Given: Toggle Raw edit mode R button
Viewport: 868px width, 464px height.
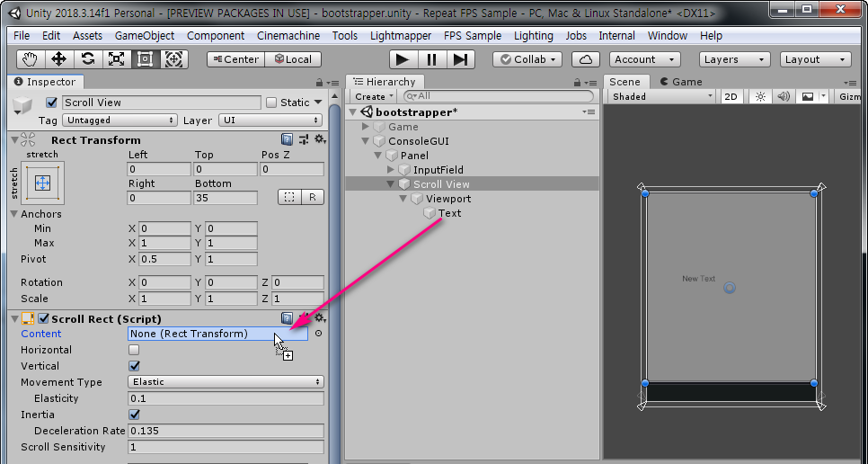Looking at the screenshot, I should (x=313, y=197).
